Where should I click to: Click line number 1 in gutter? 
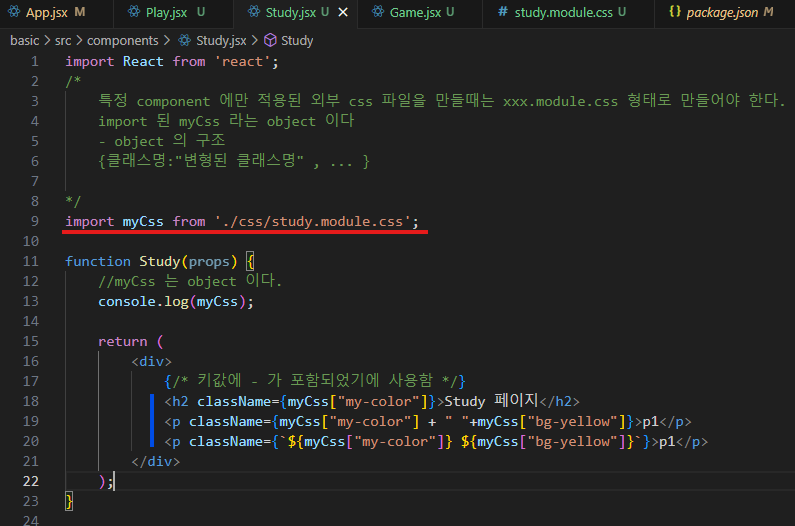[34, 62]
